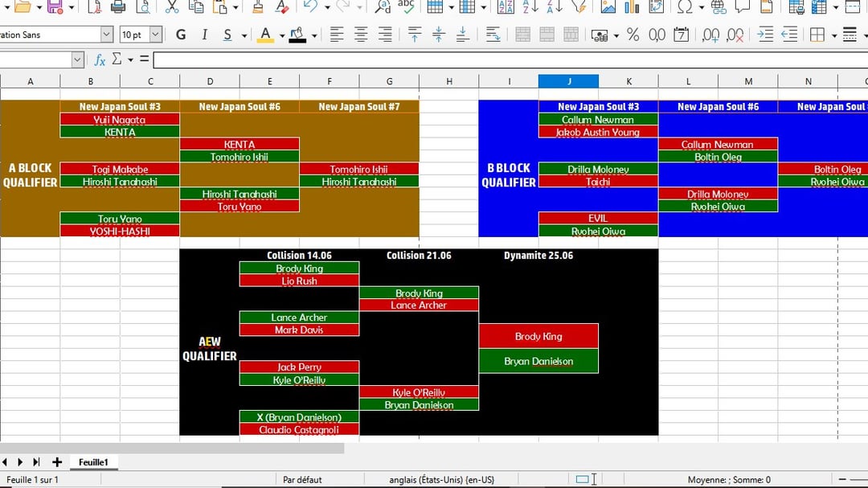Insert a special character (Omega)
This screenshot has height=488, width=868.
point(685,6)
